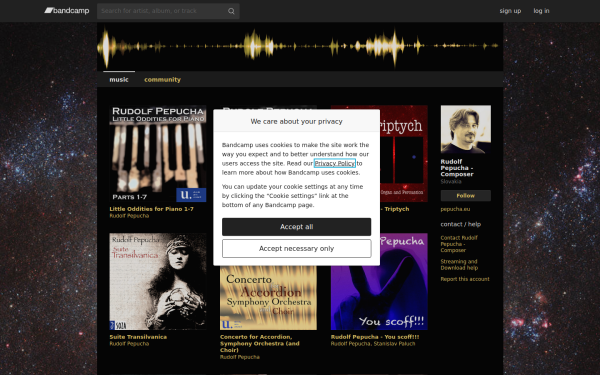Click 'We care about your privacy' heading
Image resolution: width=600 pixels, height=375 pixels.
(x=297, y=121)
